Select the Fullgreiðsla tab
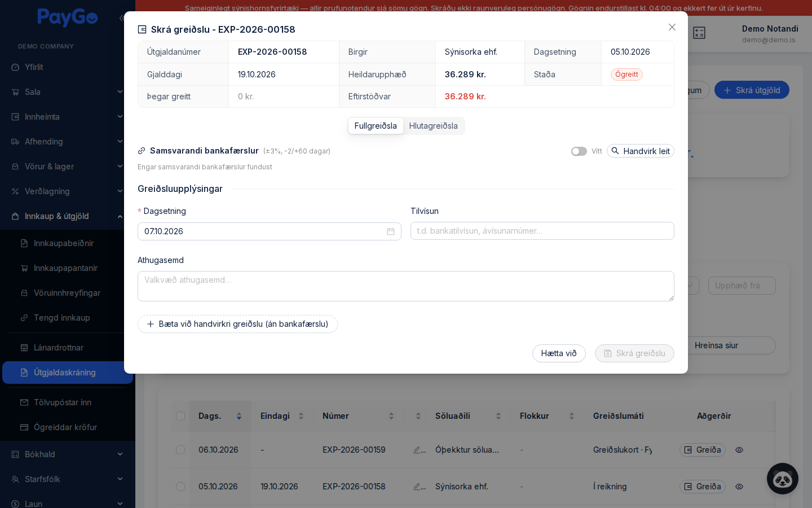The height and width of the screenshot is (508, 812). (x=376, y=126)
